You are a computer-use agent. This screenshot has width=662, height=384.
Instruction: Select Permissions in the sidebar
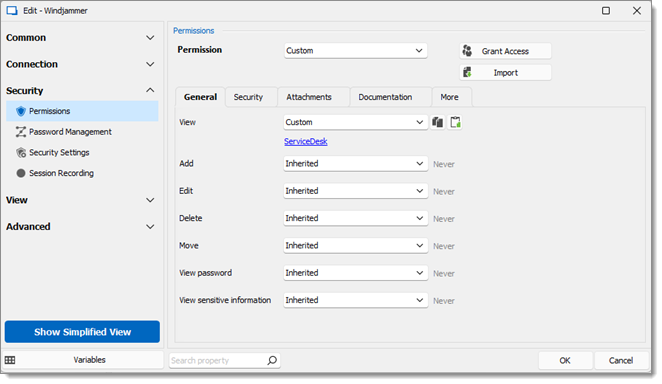[x=82, y=111]
